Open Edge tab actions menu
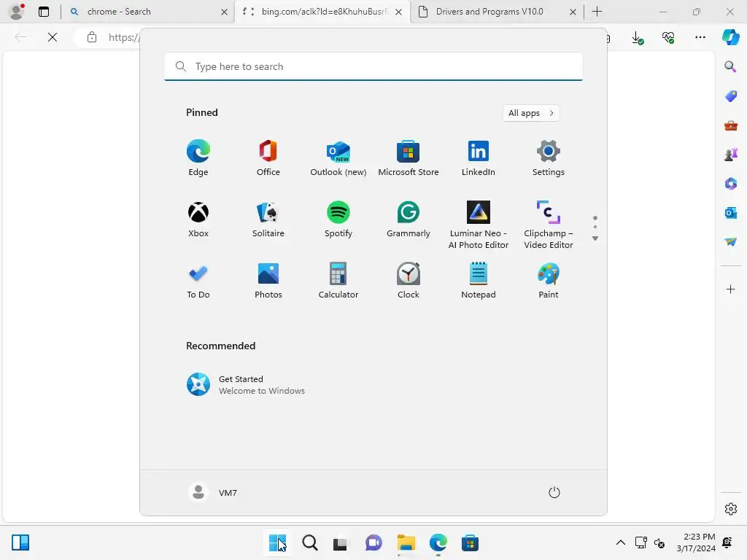Viewport: 747px width, 560px height. (x=44, y=12)
